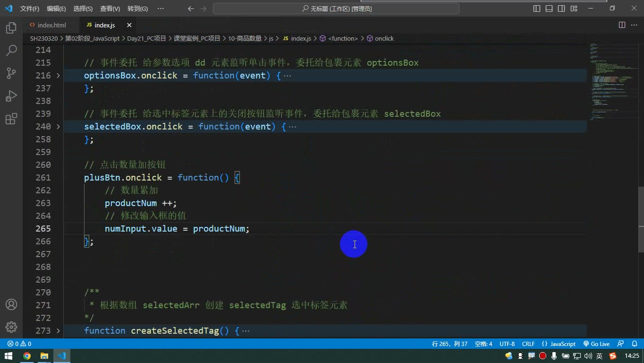Open the 10-商品数量 breadcrumb folder

(x=245, y=38)
